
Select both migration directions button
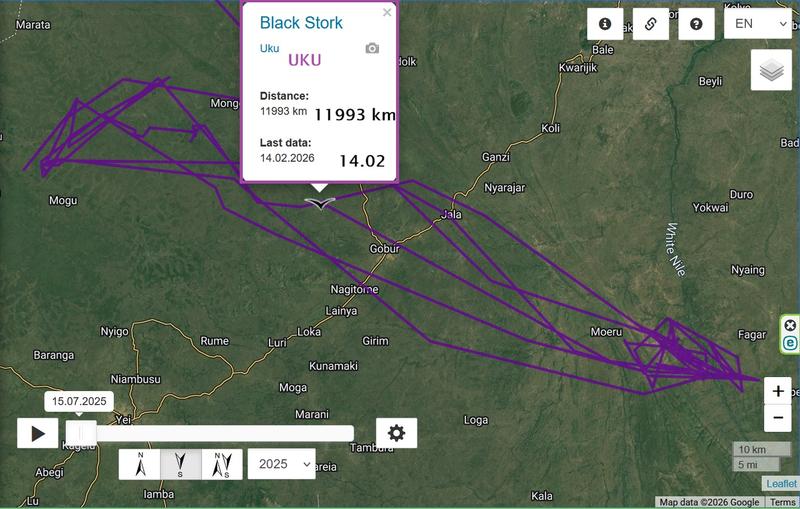(222, 464)
